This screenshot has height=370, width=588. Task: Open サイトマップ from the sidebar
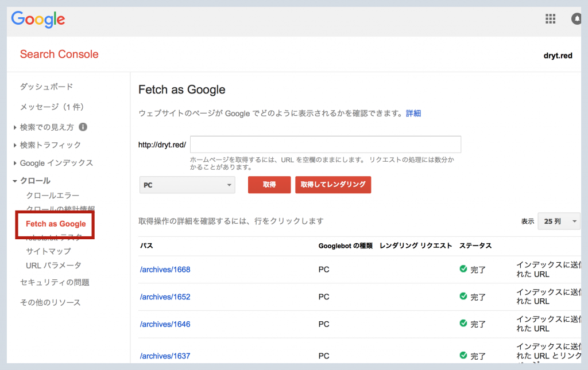(49, 251)
